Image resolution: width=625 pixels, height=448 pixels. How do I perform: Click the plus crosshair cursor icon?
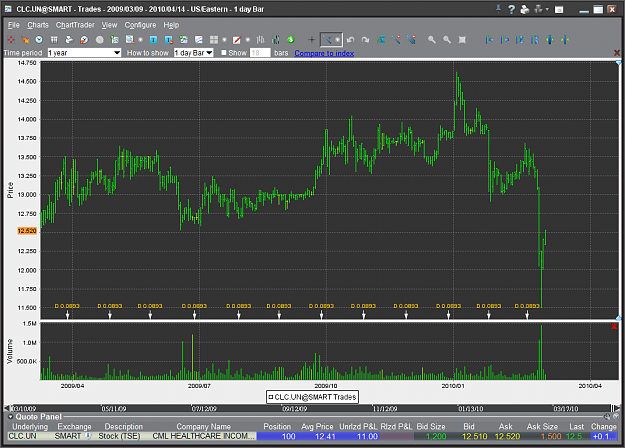point(312,39)
